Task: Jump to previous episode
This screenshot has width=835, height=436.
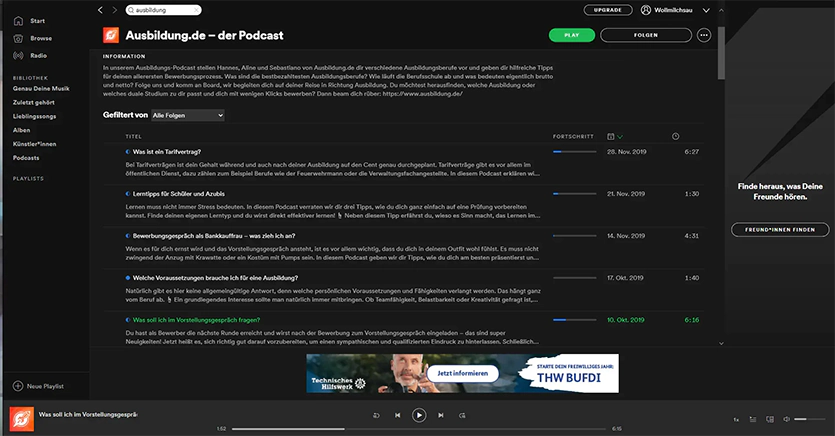Action: click(x=397, y=415)
